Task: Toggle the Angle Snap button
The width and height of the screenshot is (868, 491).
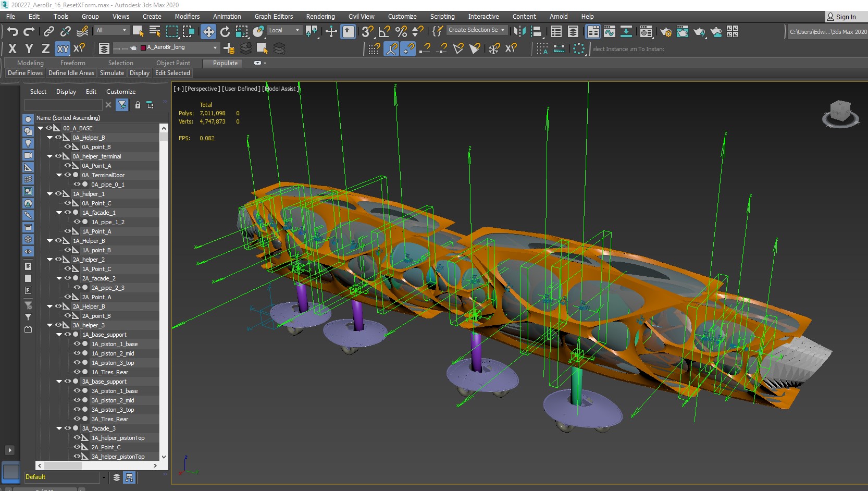Action: point(384,31)
